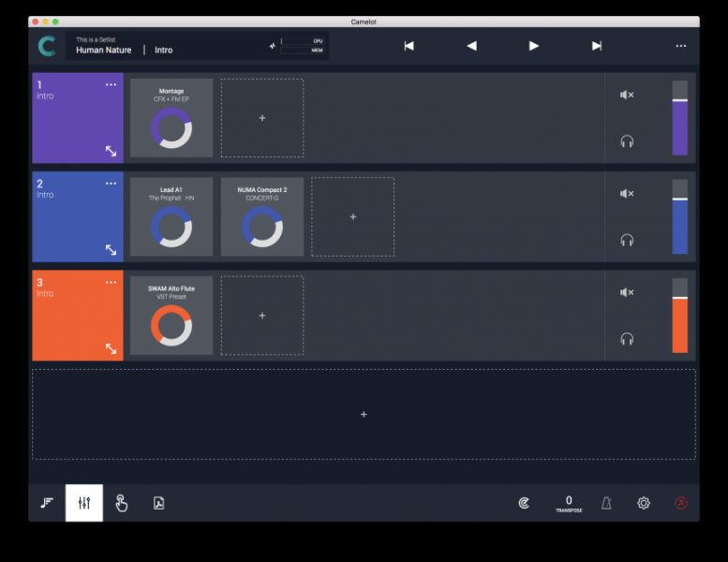The width and height of the screenshot is (728, 562).
Task: Solo layer 1 with the headphones icon
Action: [x=627, y=141]
